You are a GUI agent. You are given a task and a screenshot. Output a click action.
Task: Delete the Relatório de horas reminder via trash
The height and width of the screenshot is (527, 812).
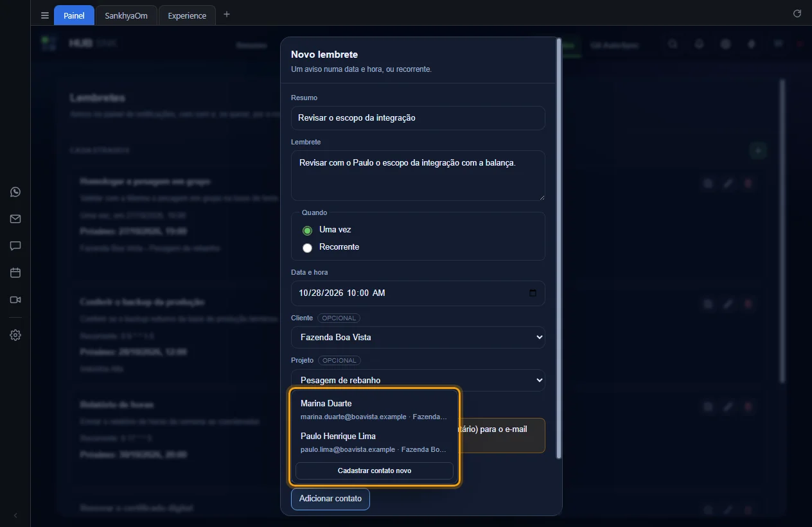pos(748,407)
